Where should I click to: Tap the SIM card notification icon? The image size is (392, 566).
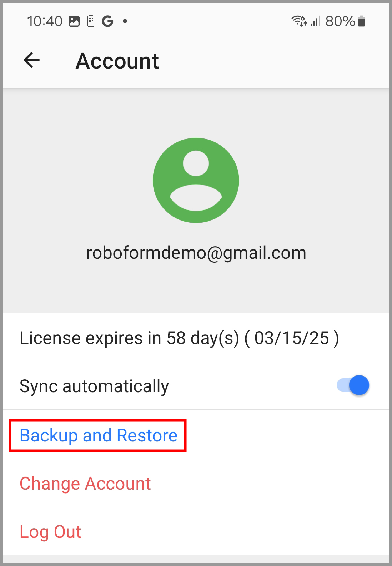91,21
